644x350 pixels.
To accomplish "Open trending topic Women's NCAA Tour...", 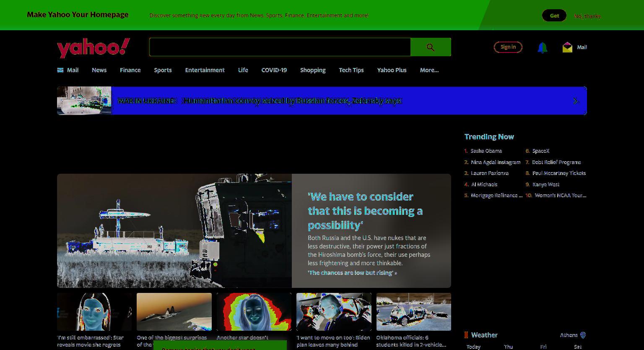I will [560, 196].
